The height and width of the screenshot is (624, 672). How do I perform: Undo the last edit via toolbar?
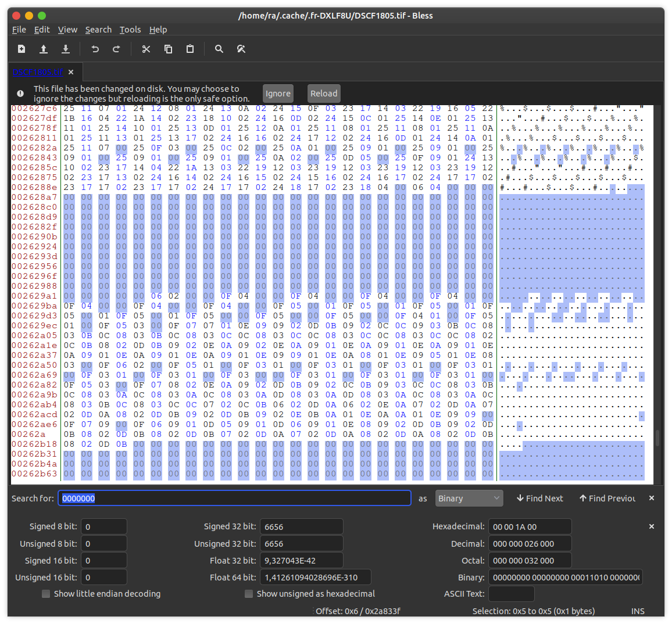pyautogui.click(x=95, y=49)
